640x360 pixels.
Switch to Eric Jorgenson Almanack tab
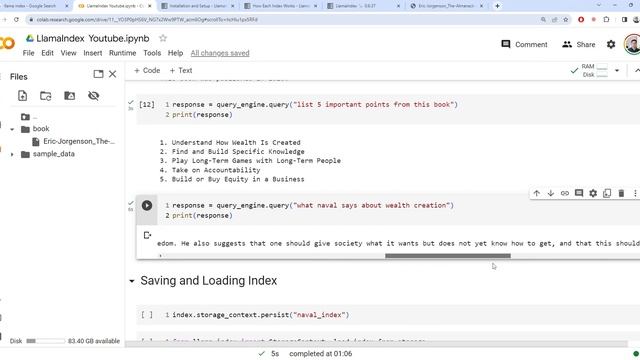[x=447, y=6]
